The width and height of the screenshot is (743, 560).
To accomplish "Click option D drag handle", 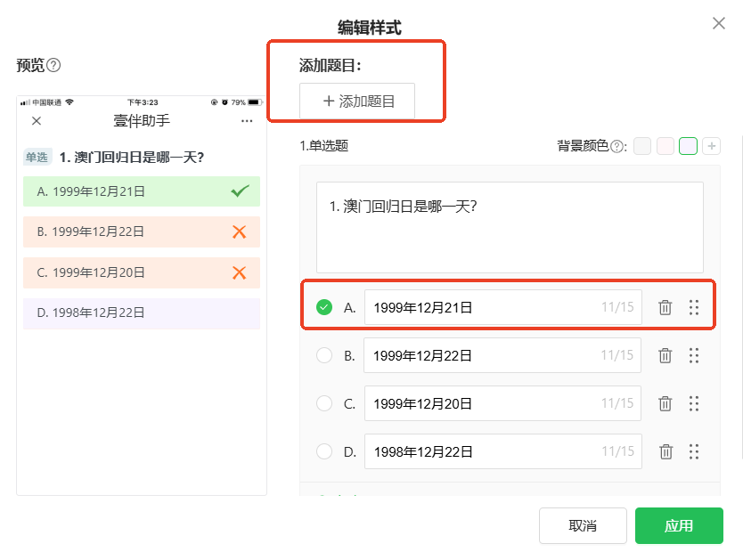I will coord(694,451).
